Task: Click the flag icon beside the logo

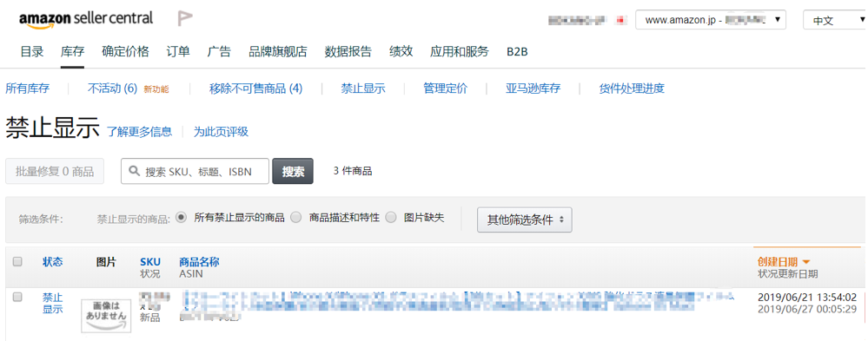Action: (x=185, y=19)
